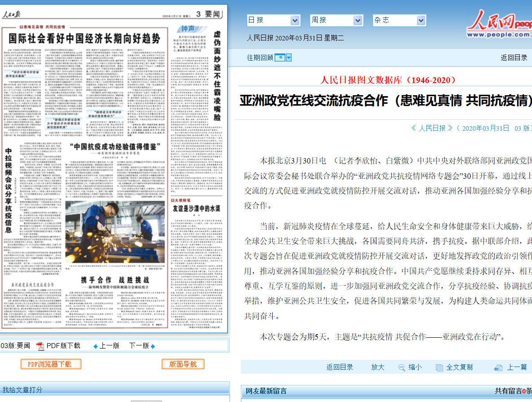Click the paragraph starting 本报北京3月30日电

388,183
